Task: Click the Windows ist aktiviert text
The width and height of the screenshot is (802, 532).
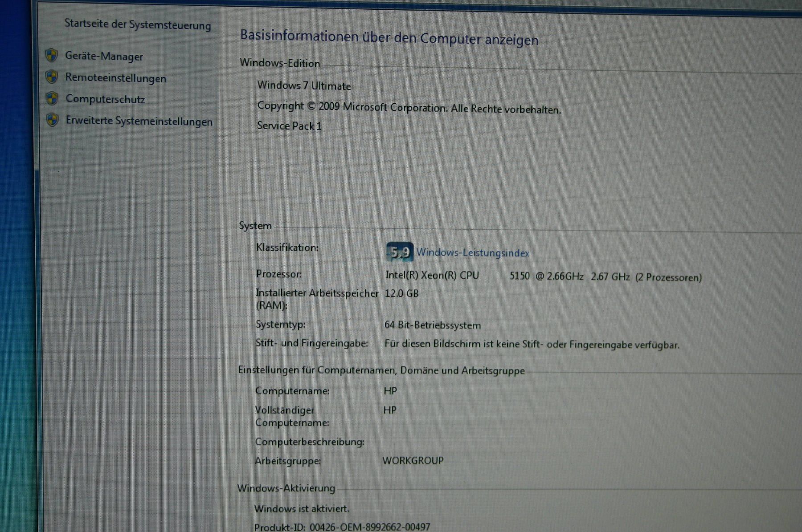Action: (x=302, y=508)
